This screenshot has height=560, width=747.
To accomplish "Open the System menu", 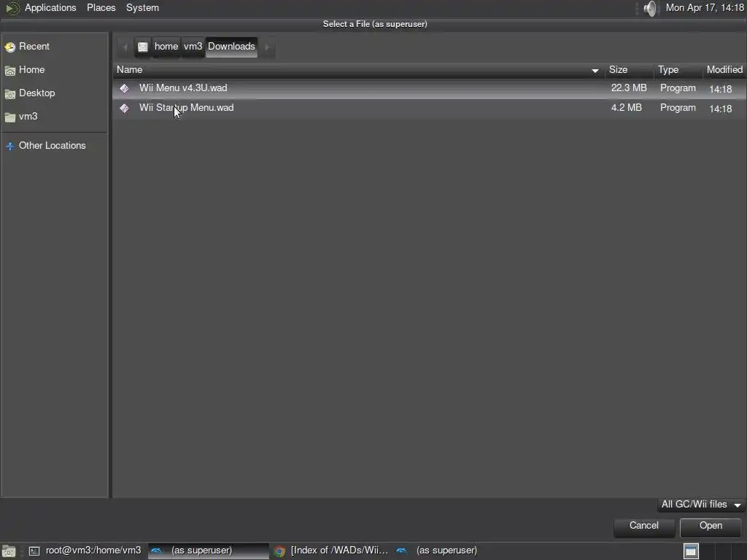I will pyautogui.click(x=142, y=7).
